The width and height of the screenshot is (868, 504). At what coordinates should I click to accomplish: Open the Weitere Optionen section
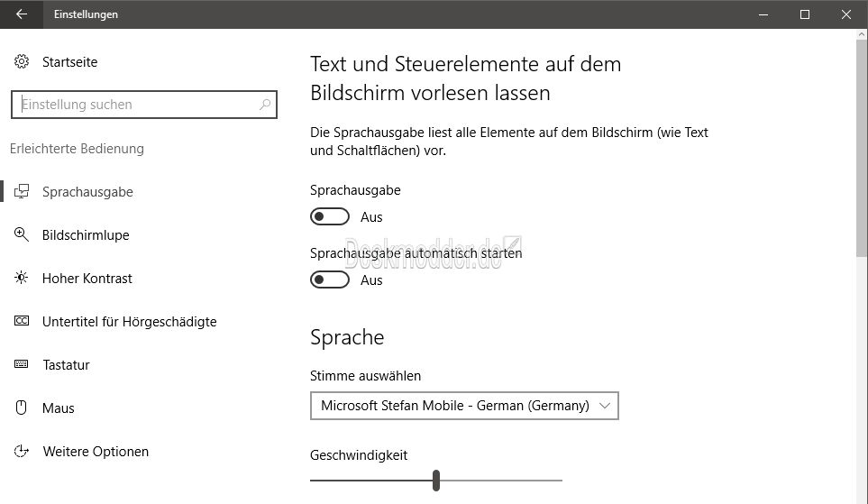pos(96,452)
